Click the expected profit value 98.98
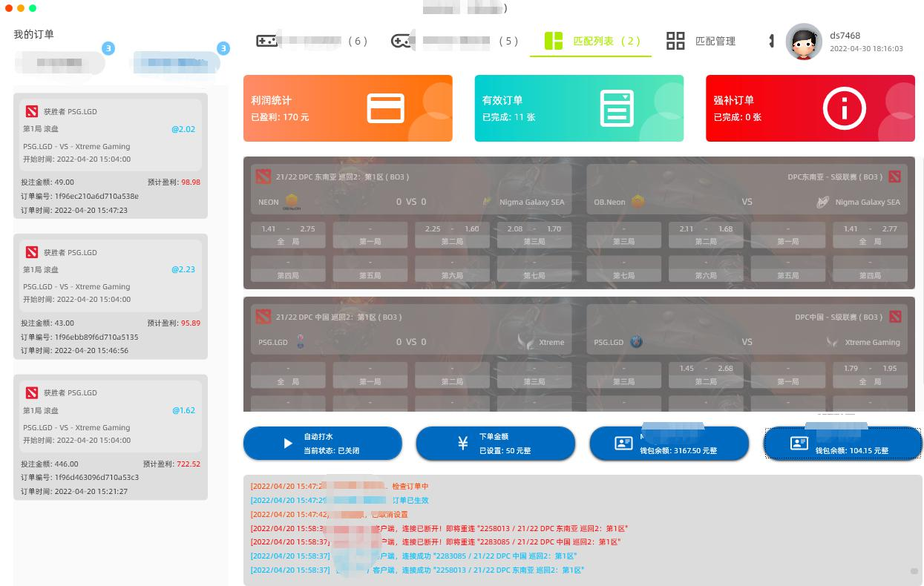Image resolution: width=924 pixels, height=586 pixels. tap(191, 182)
